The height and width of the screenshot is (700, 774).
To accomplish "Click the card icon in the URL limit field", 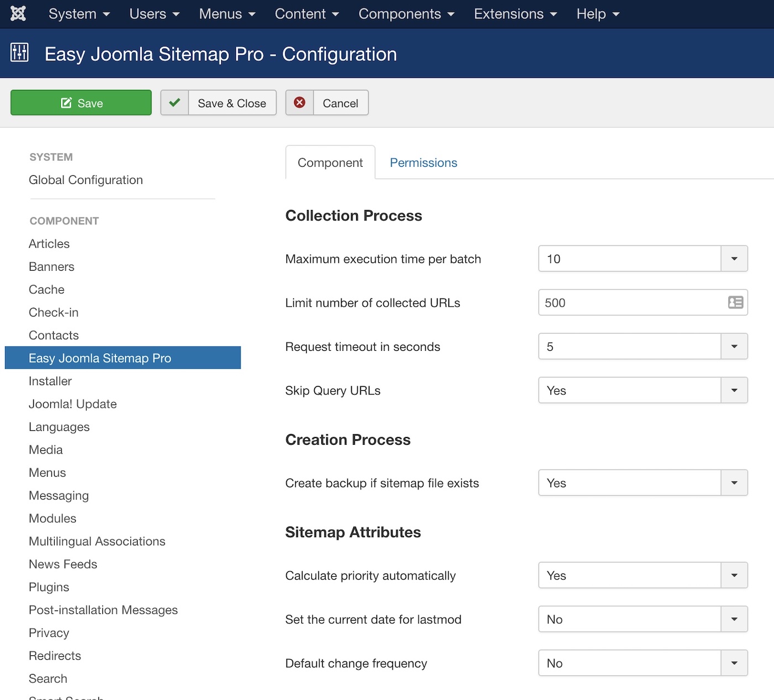I will pos(735,302).
